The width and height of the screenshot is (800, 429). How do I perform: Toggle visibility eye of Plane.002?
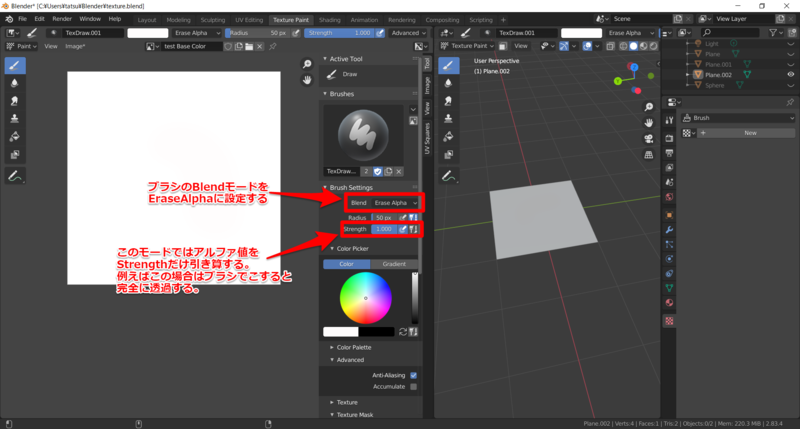click(x=791, y=74)
